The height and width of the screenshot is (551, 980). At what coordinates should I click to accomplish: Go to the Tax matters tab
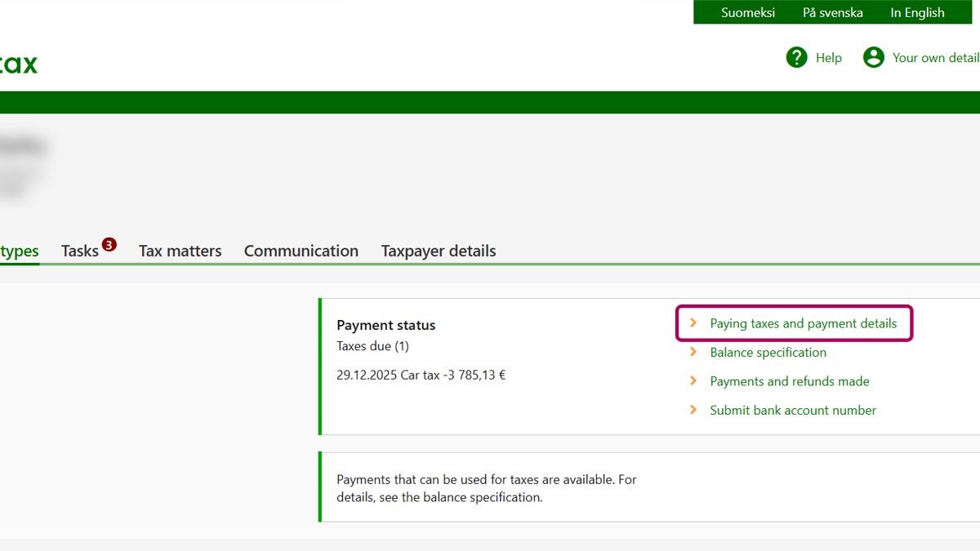coord(180,251)
